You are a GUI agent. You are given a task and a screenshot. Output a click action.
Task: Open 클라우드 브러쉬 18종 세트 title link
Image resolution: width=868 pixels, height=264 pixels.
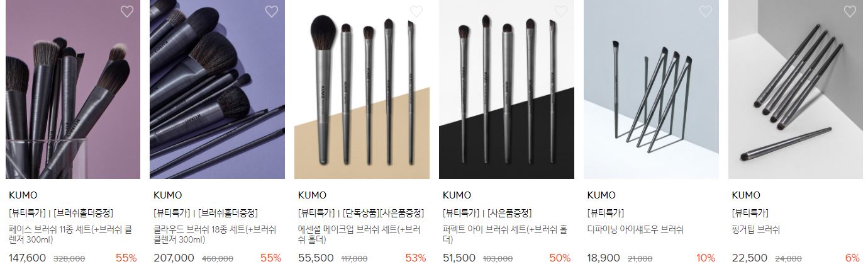[215, 234]
